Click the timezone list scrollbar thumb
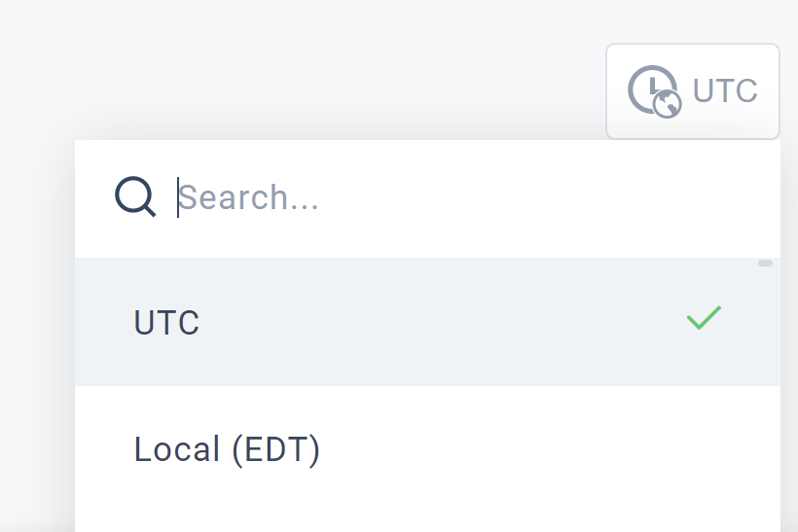 (x=765, y=263)
